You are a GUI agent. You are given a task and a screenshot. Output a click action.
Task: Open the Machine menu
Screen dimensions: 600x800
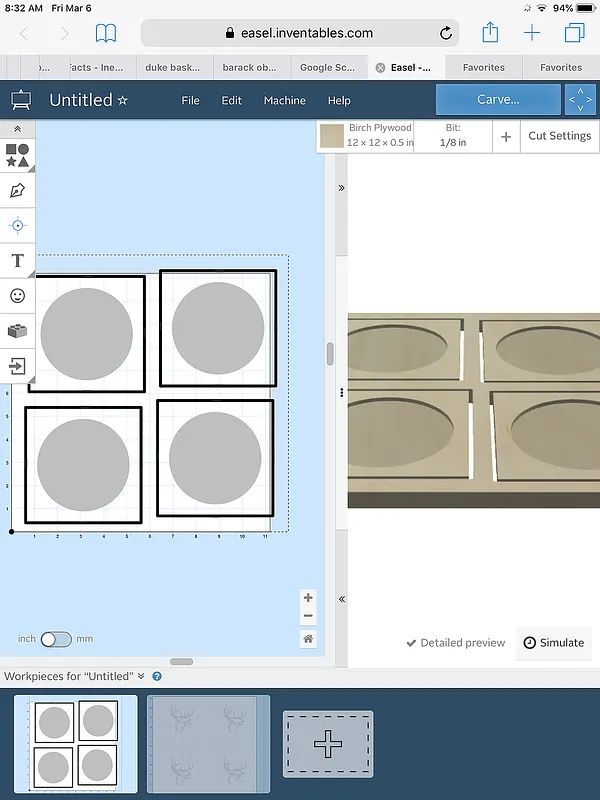284,100
